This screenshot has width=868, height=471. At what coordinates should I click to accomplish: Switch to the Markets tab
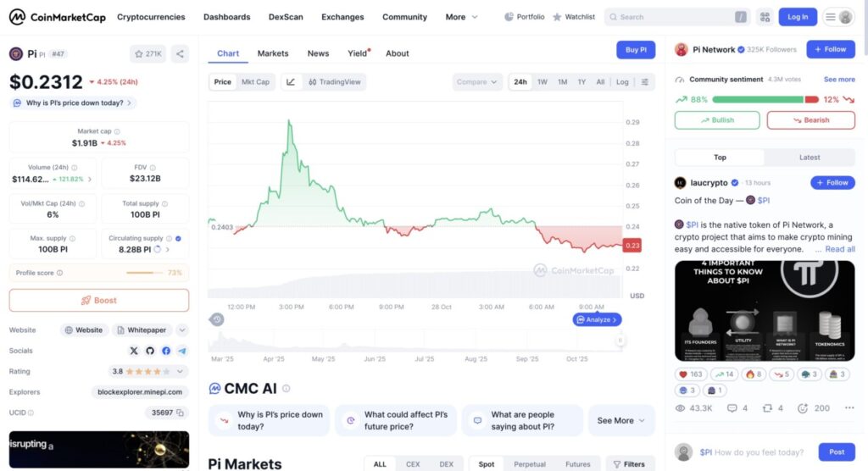click(273, 53)
